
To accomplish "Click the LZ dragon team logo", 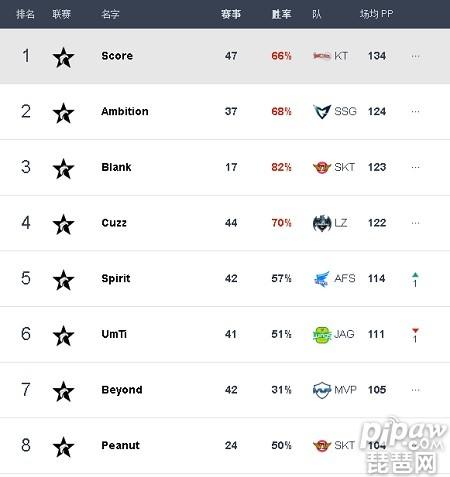I will (x=322, y=223).
